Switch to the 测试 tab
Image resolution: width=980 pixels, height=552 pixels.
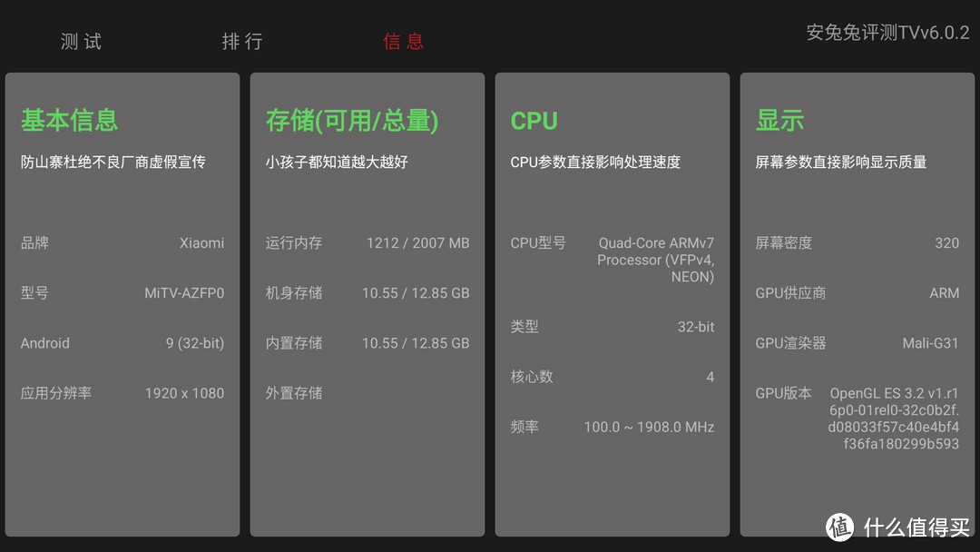pos(81,41)
